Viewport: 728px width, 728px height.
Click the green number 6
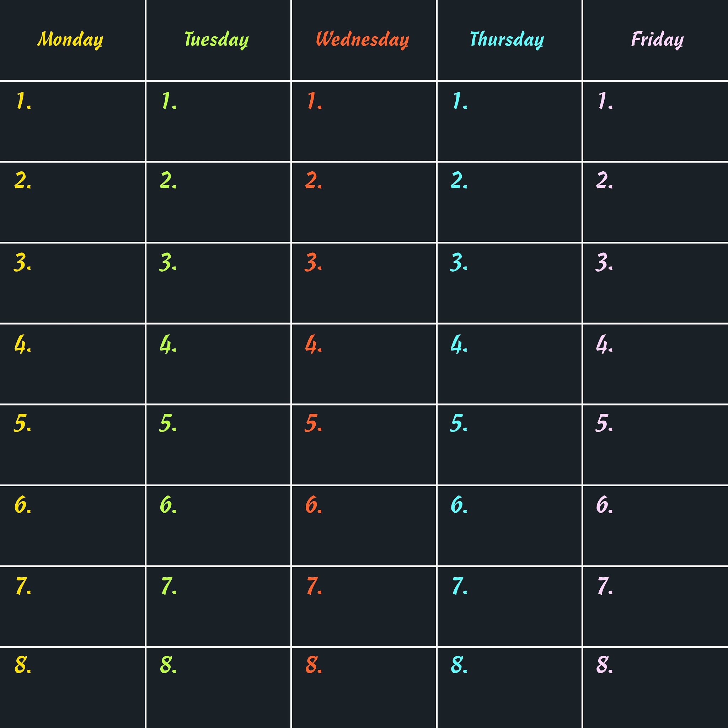point(168,505)
